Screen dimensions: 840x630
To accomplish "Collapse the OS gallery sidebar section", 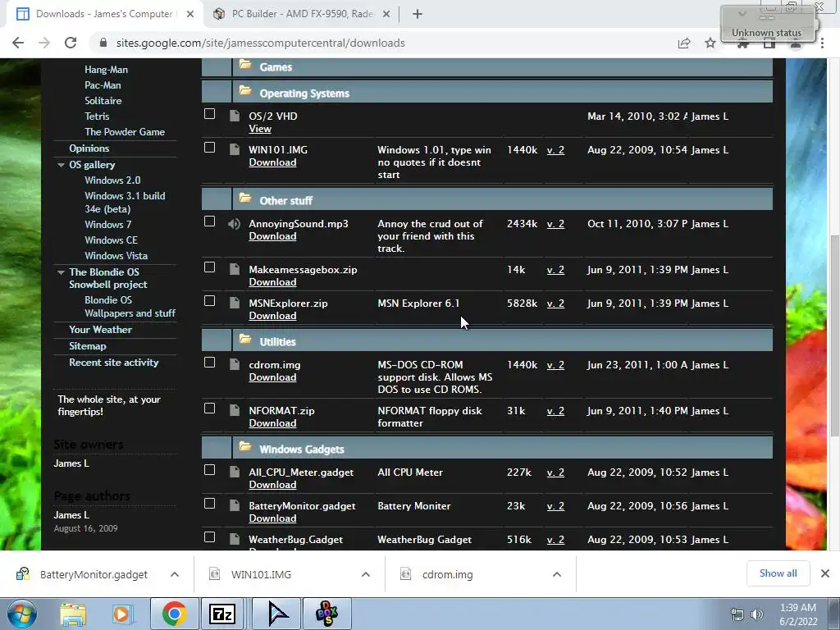I will pyautogui.click(x=61, y=165).
